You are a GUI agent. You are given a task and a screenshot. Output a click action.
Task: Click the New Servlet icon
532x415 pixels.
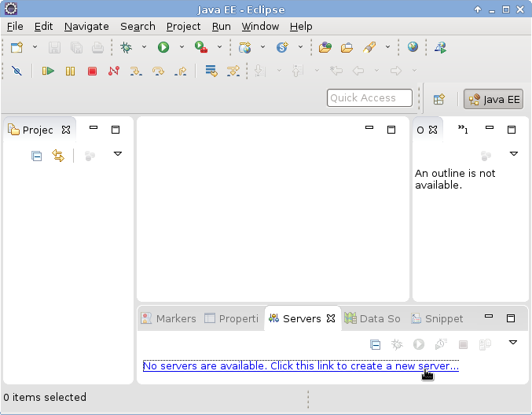click(x=282, y=47)
